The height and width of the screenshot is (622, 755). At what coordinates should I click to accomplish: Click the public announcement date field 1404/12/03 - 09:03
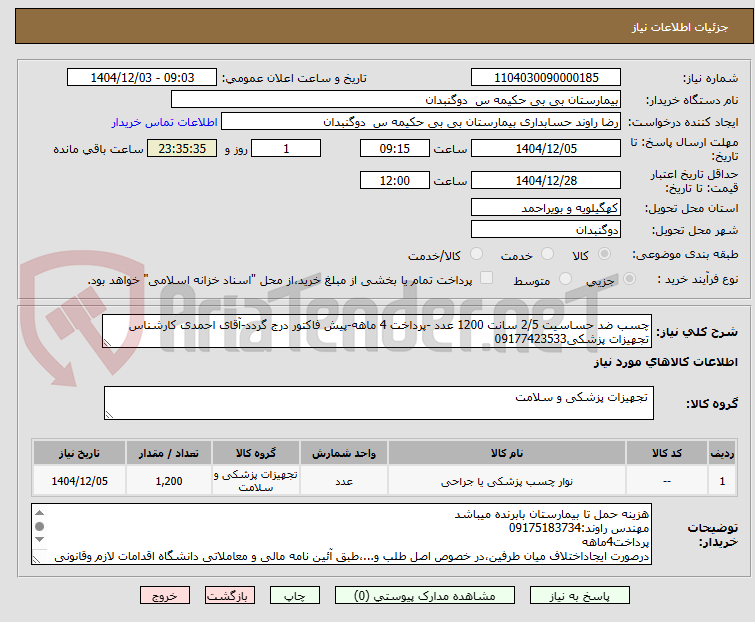(142, 78)
